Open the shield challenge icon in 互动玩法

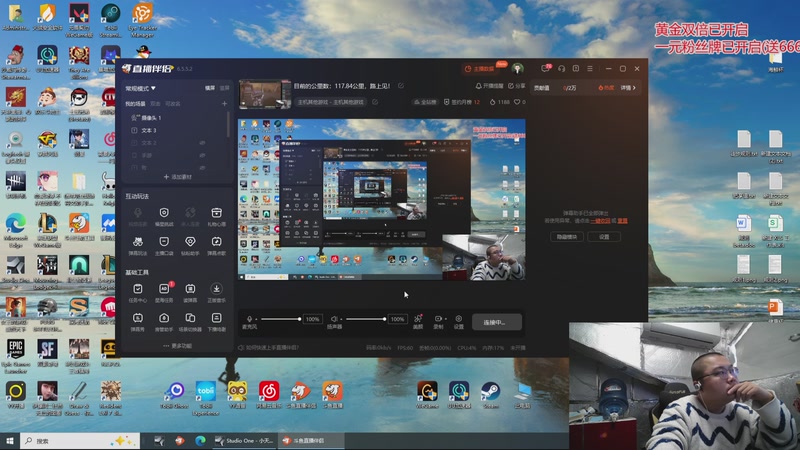pos(164,213)
